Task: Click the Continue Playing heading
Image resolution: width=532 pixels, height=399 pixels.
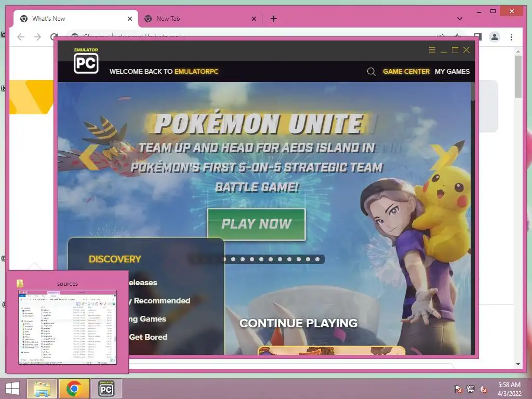Action: (x=299, y=323)
